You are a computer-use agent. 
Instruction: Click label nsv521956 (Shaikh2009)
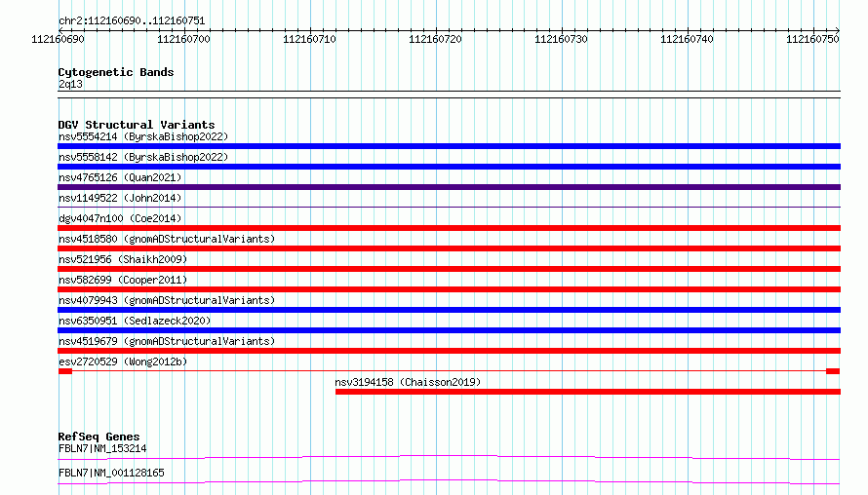coord(122,259)
